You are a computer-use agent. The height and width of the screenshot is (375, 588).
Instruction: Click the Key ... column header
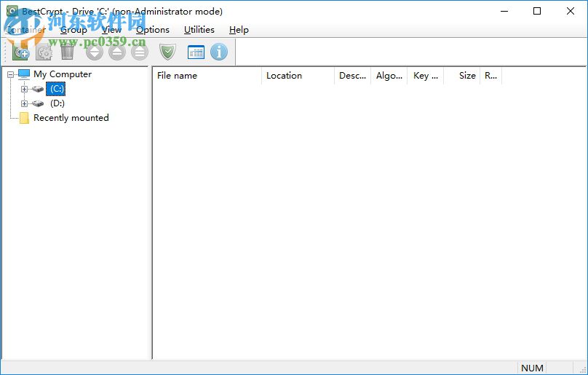(425, 76)
